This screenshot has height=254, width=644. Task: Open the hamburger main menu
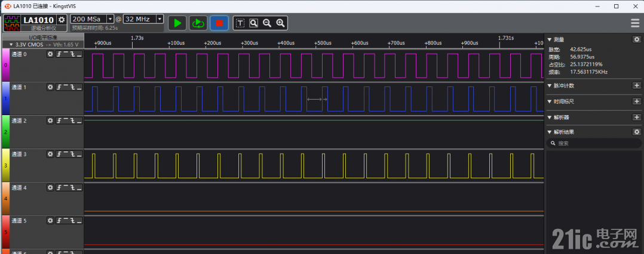coord(635,23)
